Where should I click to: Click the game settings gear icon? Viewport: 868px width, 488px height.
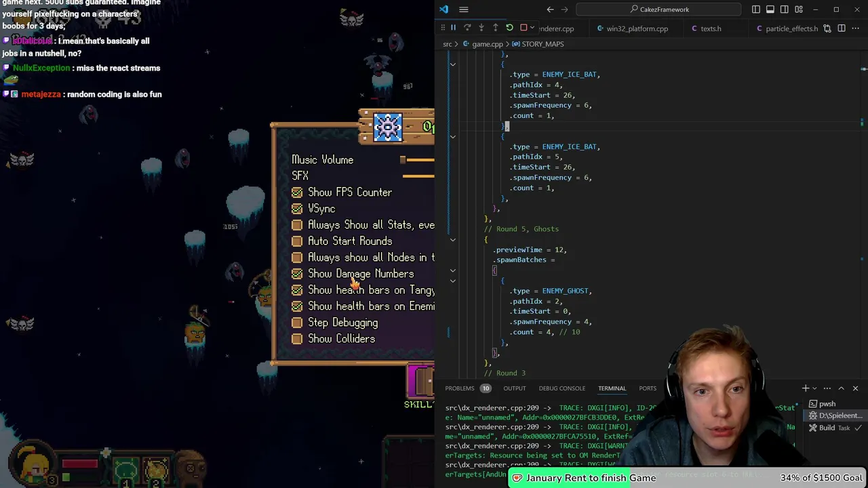[x=388, y=127]
